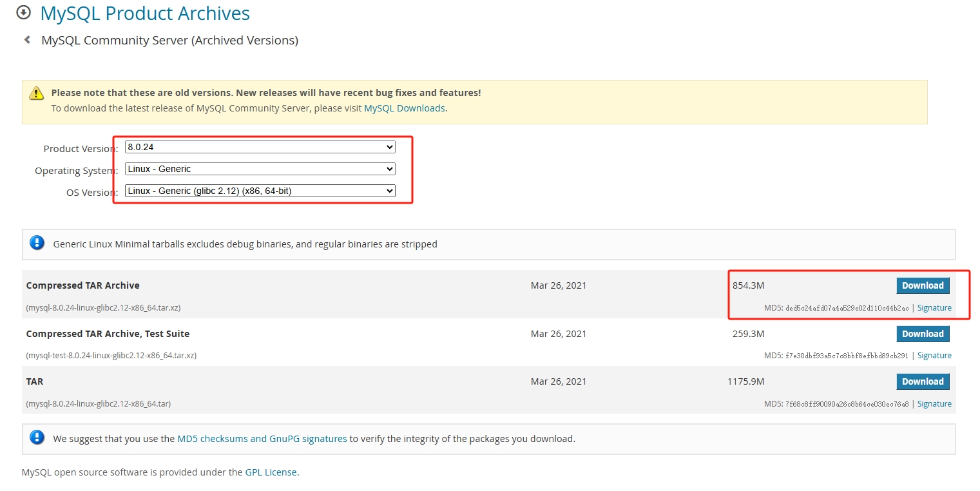Click MySQL Community Server (Archived Versions) text
The width and height of the screenshot is (980, 491).
169,41
